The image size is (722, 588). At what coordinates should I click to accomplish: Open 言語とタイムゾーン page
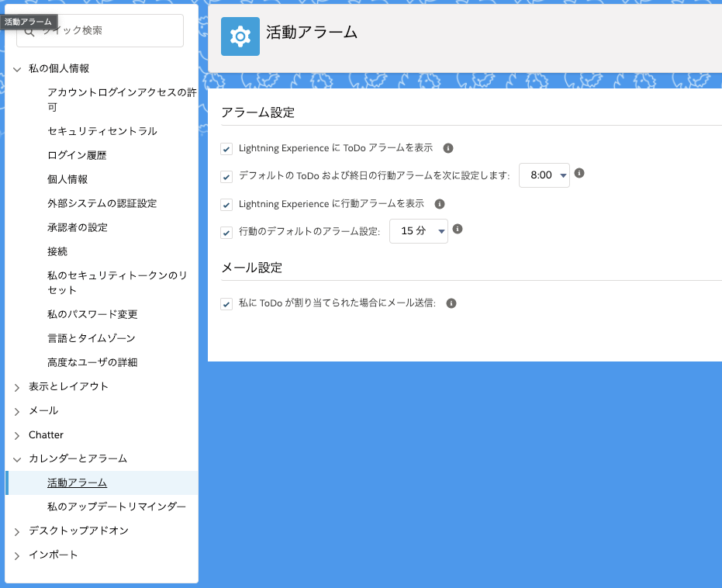[92, 338]
